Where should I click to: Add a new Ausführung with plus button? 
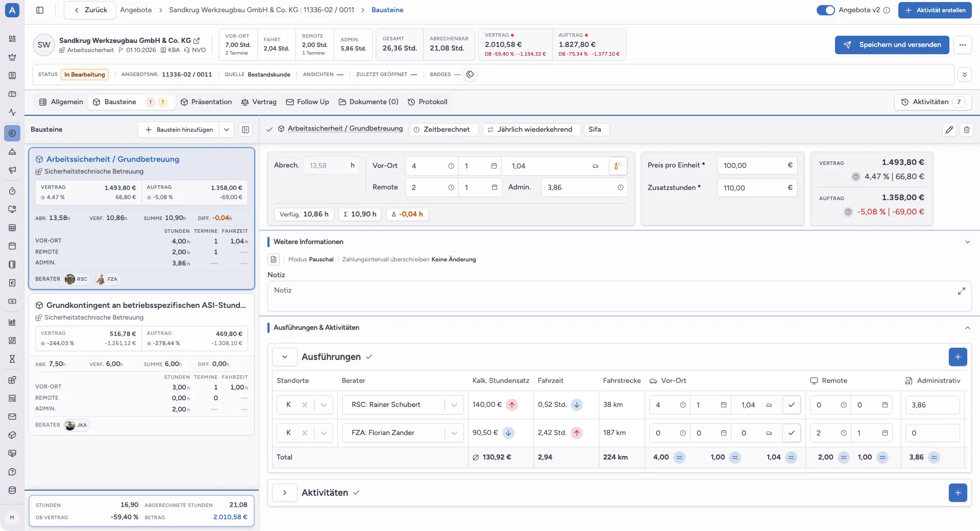pos(958,357)
